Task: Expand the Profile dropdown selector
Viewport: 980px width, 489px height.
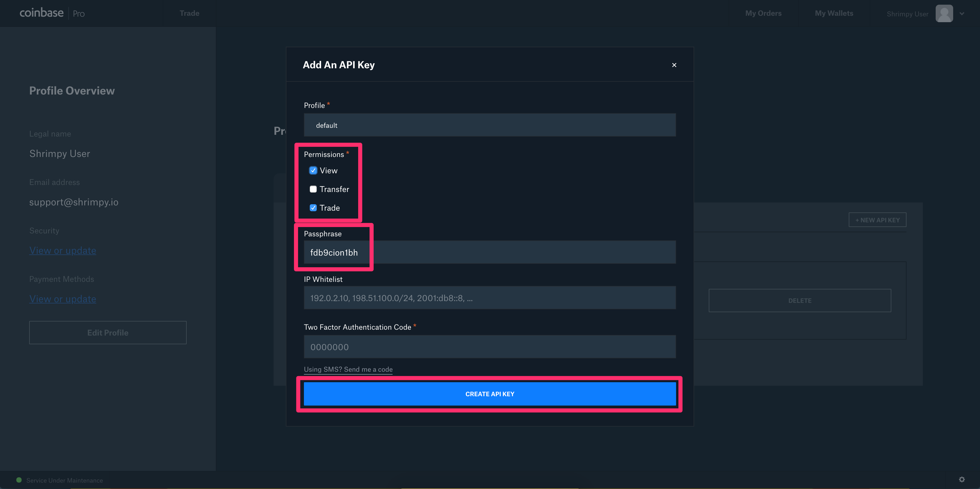Action: pos(489,125)
